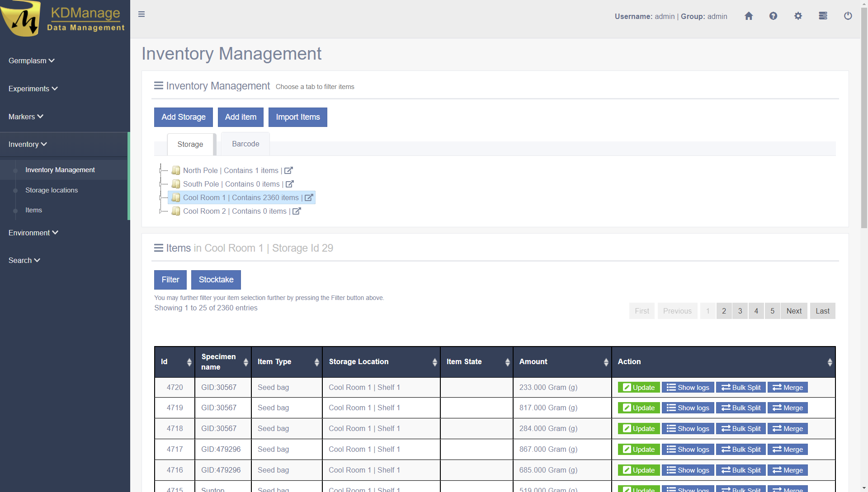This screenshot has height=492, width=868.
Task: Click the Stocktake button
Action: 216,280
